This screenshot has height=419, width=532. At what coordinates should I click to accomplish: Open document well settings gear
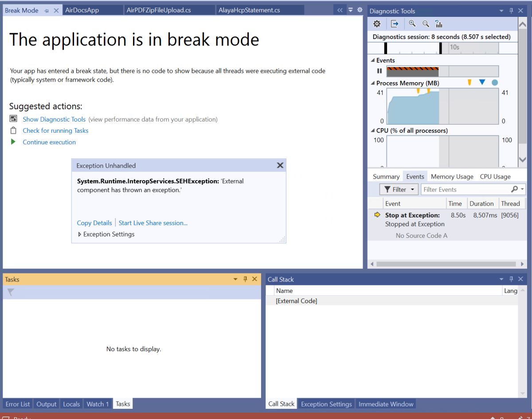click(x=360, y=10)
